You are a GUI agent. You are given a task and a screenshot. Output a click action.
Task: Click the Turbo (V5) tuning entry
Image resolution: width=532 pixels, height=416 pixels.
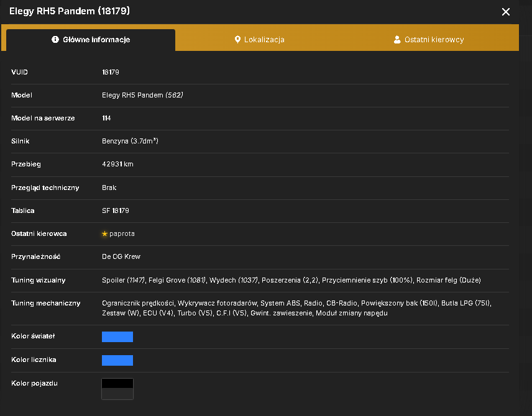click(195, 314)
